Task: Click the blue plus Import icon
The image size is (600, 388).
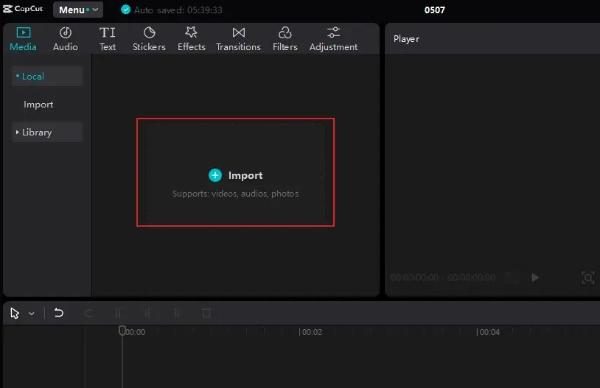Action: pyautogui.click(x=215, y=175)
